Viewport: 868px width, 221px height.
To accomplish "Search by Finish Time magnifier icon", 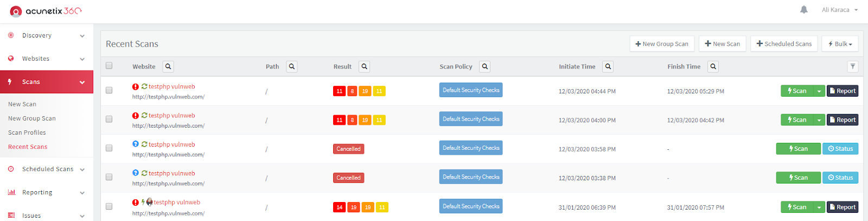I will pyautogui.click(x=713, y=66).
